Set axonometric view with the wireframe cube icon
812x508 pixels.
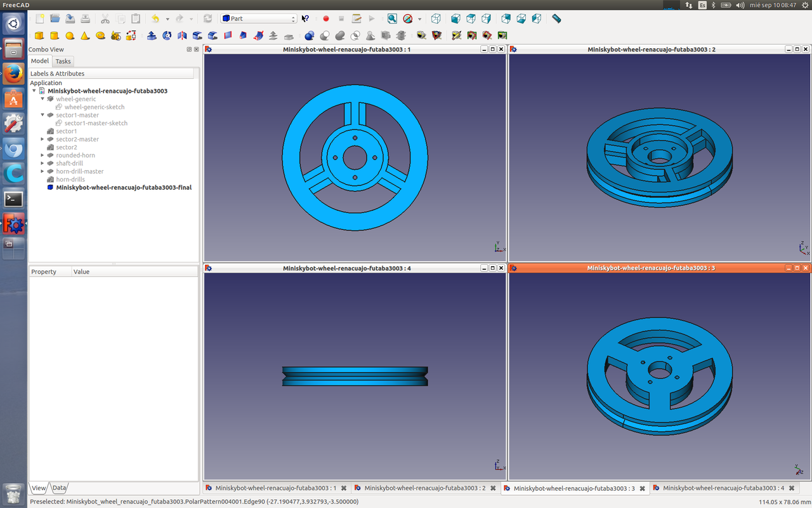pos(436,18)
